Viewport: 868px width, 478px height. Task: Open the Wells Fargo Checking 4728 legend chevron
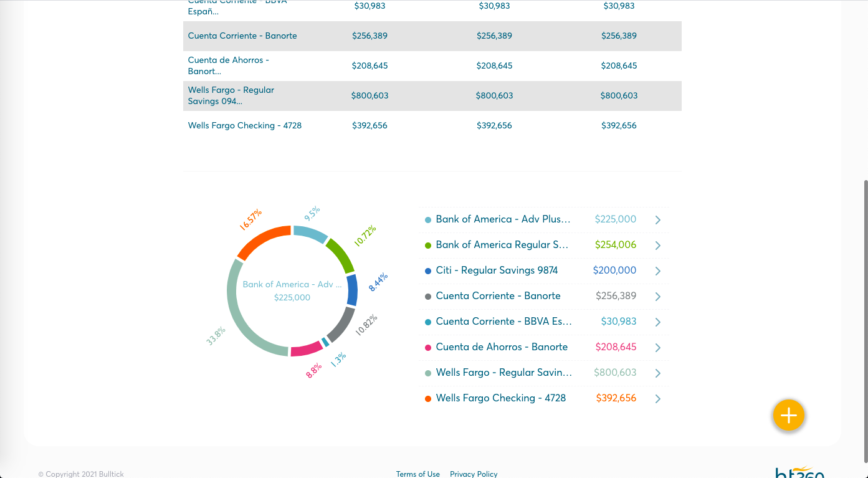point(658,399)
